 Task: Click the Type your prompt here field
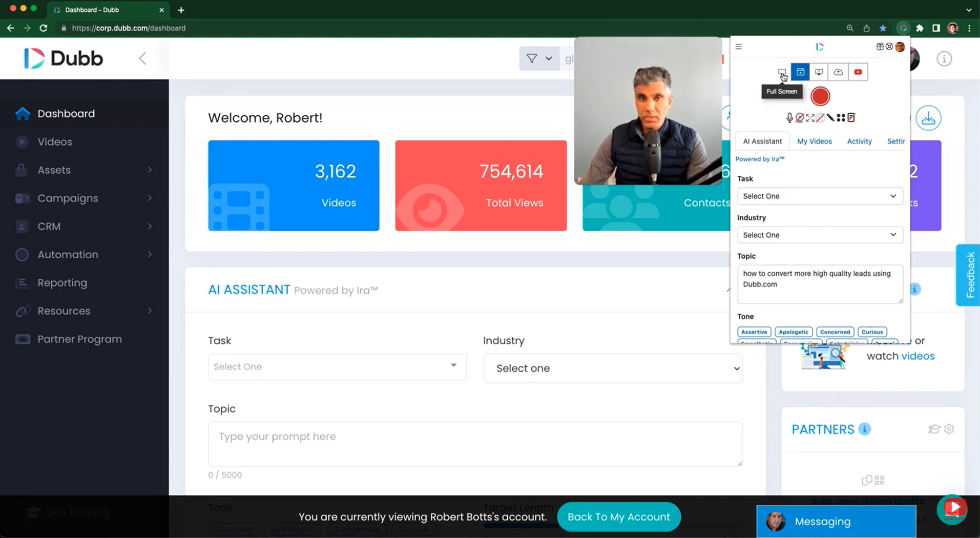tap(475, 444)
